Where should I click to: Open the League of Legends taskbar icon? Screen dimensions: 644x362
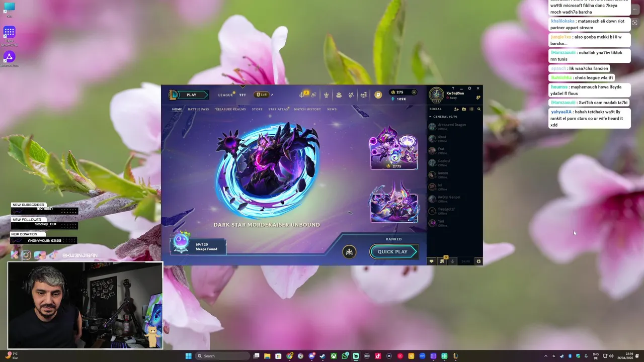[455, 356]
